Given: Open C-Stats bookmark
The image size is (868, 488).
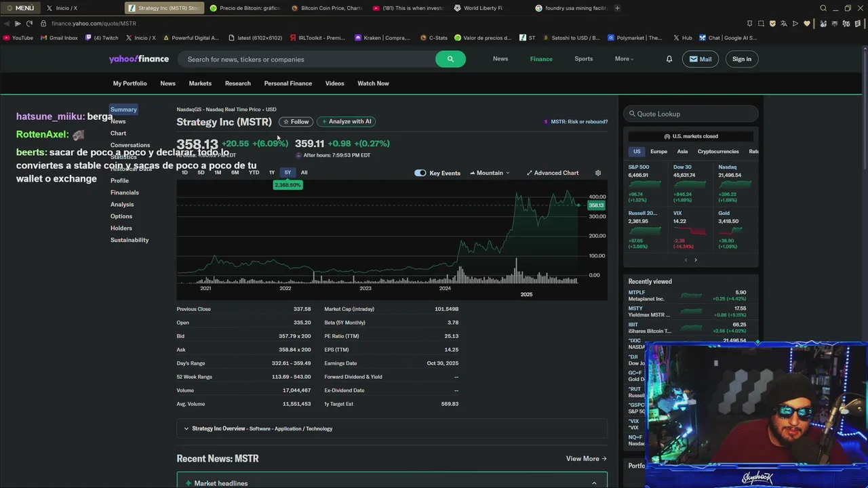Looking at the screenshot, I should click(x=434, y=38).
